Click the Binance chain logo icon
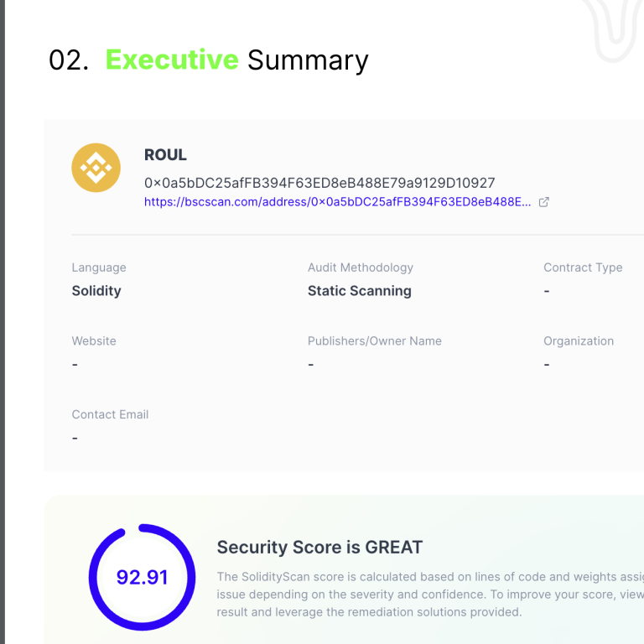 [96, 168]
